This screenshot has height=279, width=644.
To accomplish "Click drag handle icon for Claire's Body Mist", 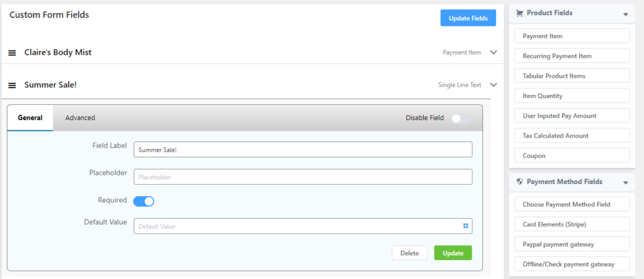I will tap(12, 53).
